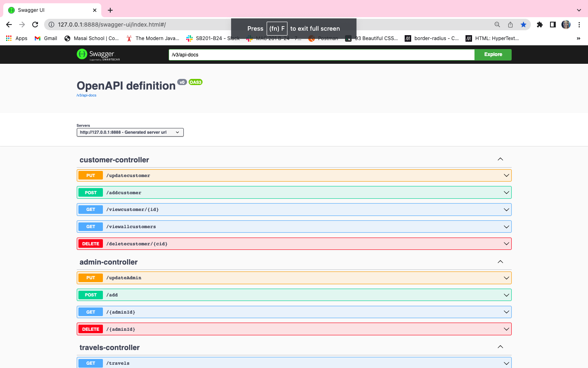
Task: Click the share page icon
Action: pos(510,25)
